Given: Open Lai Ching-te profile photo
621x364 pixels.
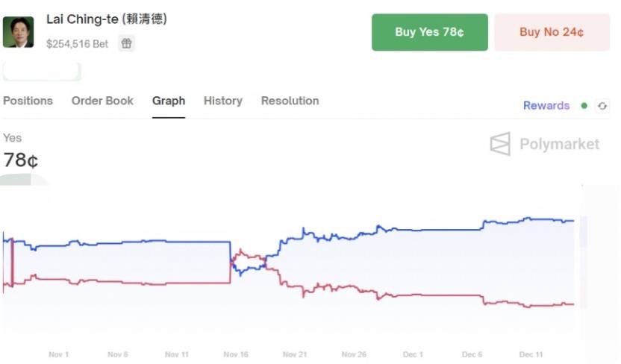Looking at the screenshot, I should point(18,32).
